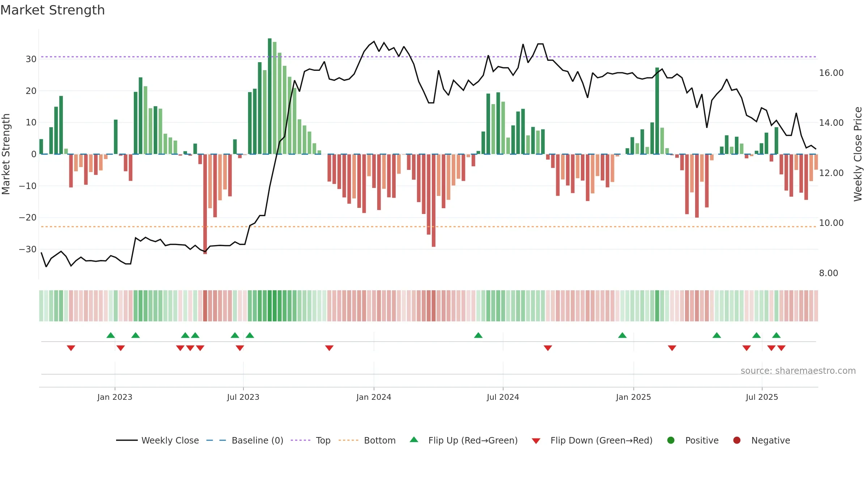Click the green Flip Up triangle legend icon
The height and width of the screenshot is (488, 868).
[414, 440]
